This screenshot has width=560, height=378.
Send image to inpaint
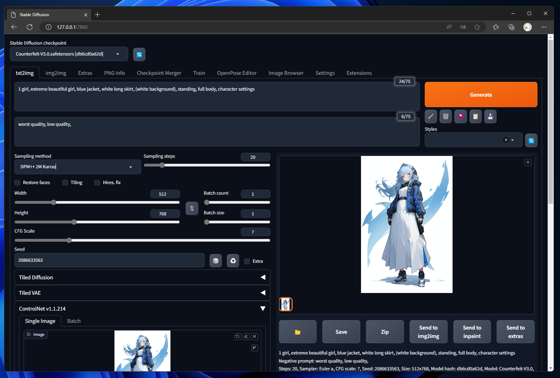pyautogui.click(x=472, y=332)
